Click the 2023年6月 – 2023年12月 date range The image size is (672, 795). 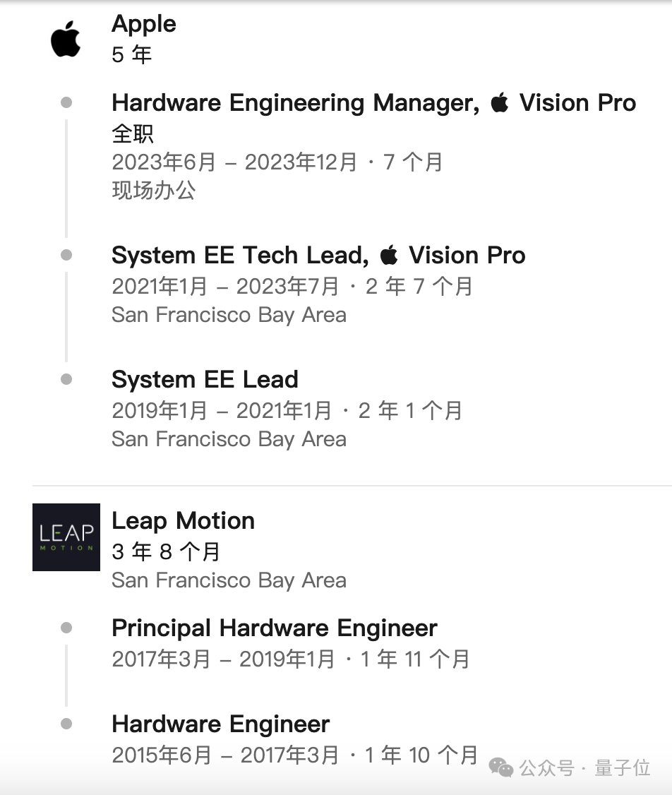tap(234, 162)
